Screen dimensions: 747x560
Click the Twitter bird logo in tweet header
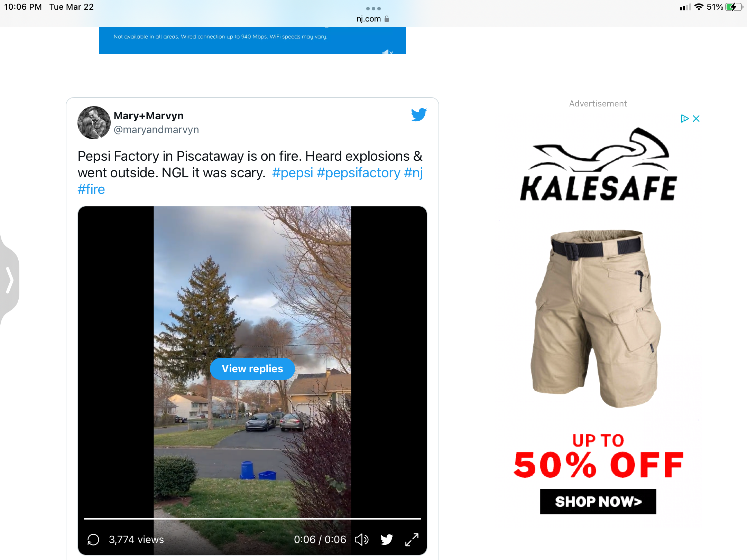pyautogui.click(x=419, y=115)
